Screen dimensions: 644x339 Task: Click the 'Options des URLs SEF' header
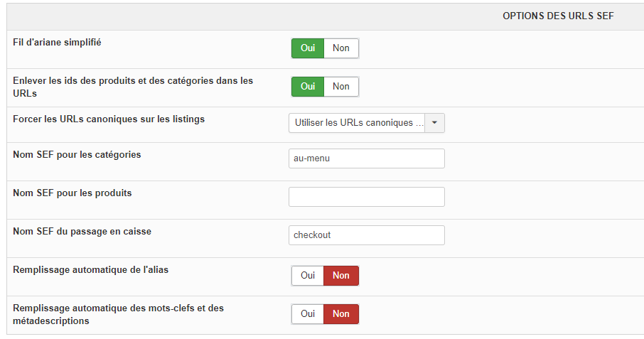tap(558, 16)
